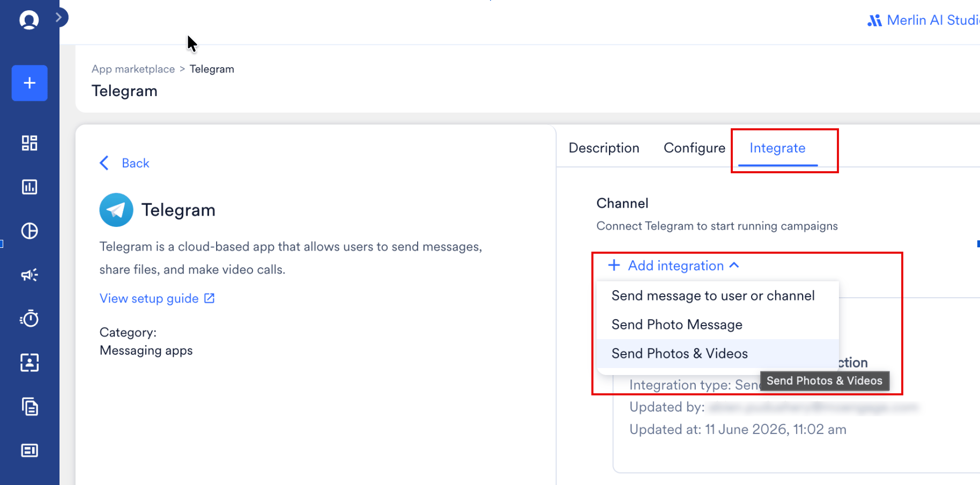Select Send Photo Message option
Viewport: 980px width, 485px height.
coord(717,325)
